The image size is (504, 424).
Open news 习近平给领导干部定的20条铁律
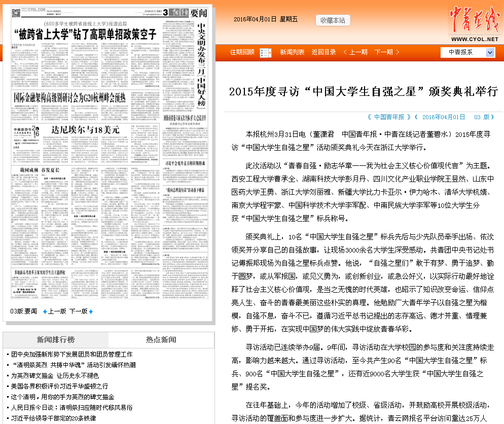tap(53, 418)
